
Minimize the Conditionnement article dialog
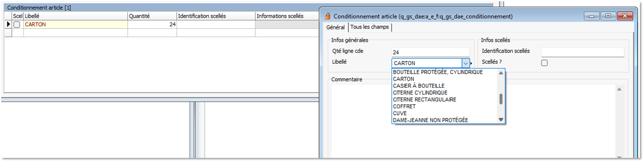point(592,16)
